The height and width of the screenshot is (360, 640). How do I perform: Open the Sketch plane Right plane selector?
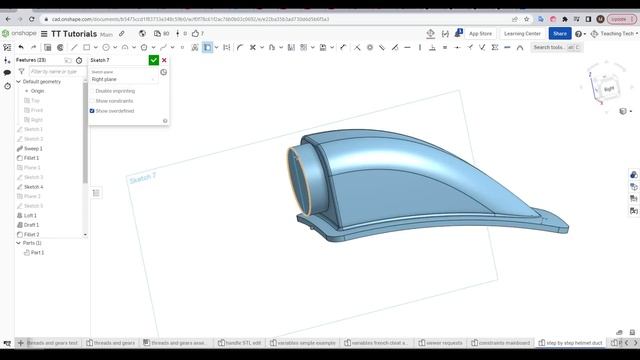tap(123, 79)
